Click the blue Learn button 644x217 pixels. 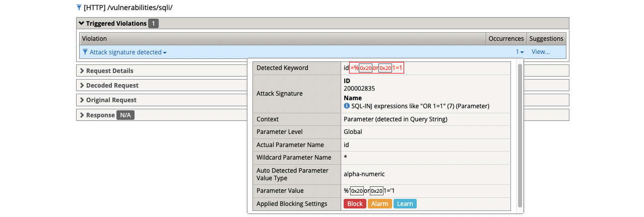click(405, 204)
